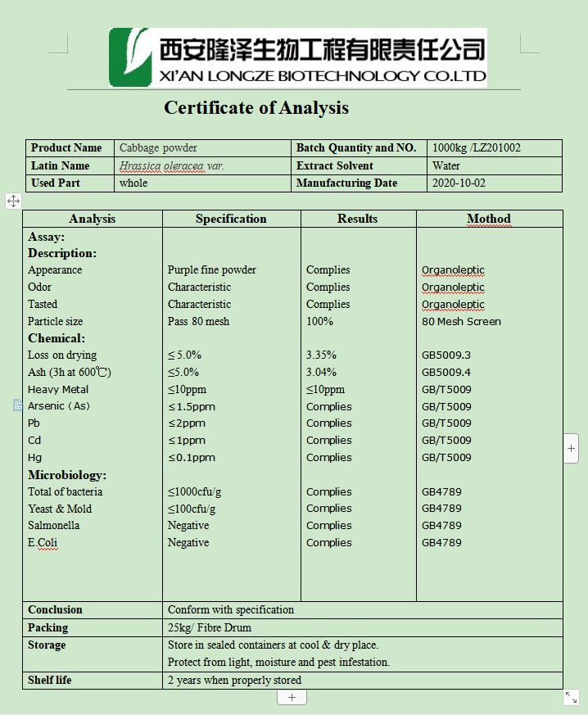The height and width of the screenshot is (715, 588).
Task: Click the Hg limit '≤0.1ppm'
Action: (x=192, y=457)
